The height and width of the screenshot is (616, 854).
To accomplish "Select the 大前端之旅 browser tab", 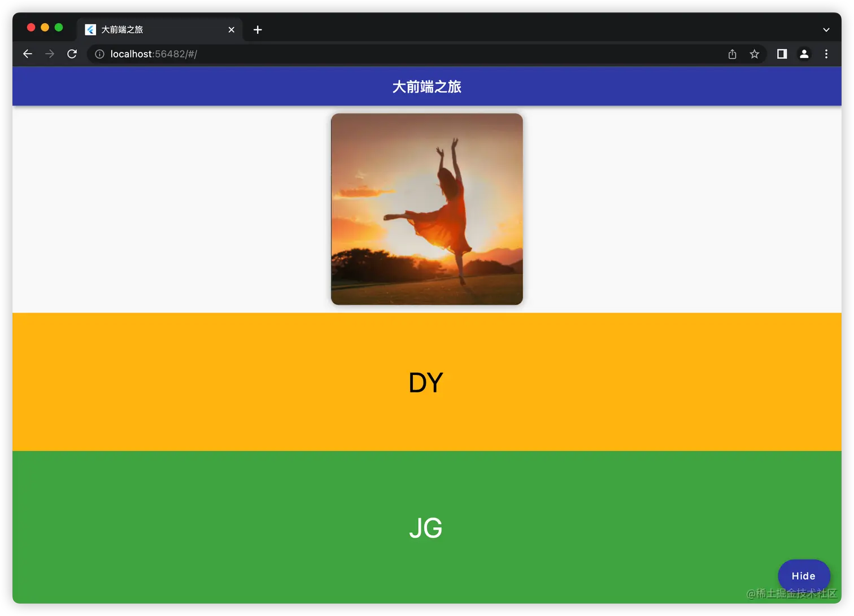I will point(160,30).
